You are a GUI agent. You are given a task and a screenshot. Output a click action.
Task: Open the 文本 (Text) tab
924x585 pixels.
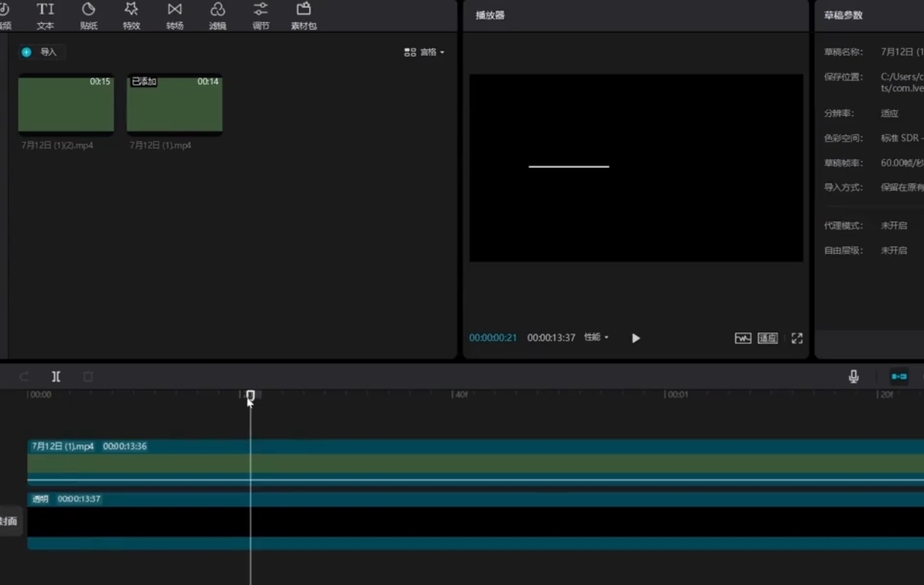[x=45, y=16]
